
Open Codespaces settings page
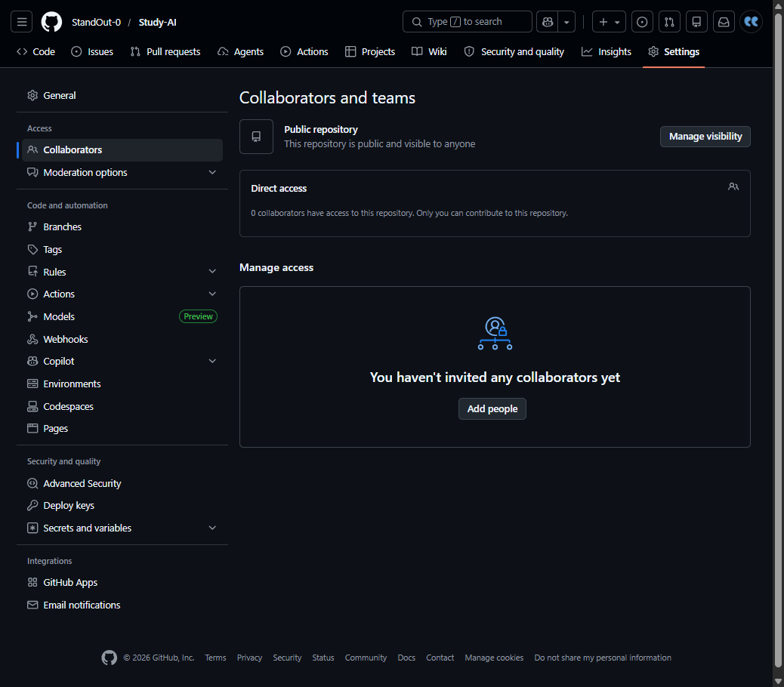(122, 406)
